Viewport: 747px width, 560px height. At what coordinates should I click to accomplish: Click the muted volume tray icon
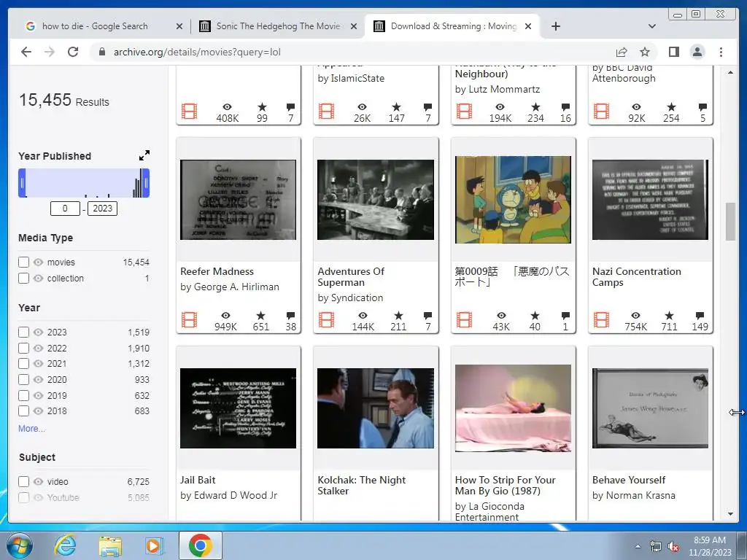(x=673, y=547)
